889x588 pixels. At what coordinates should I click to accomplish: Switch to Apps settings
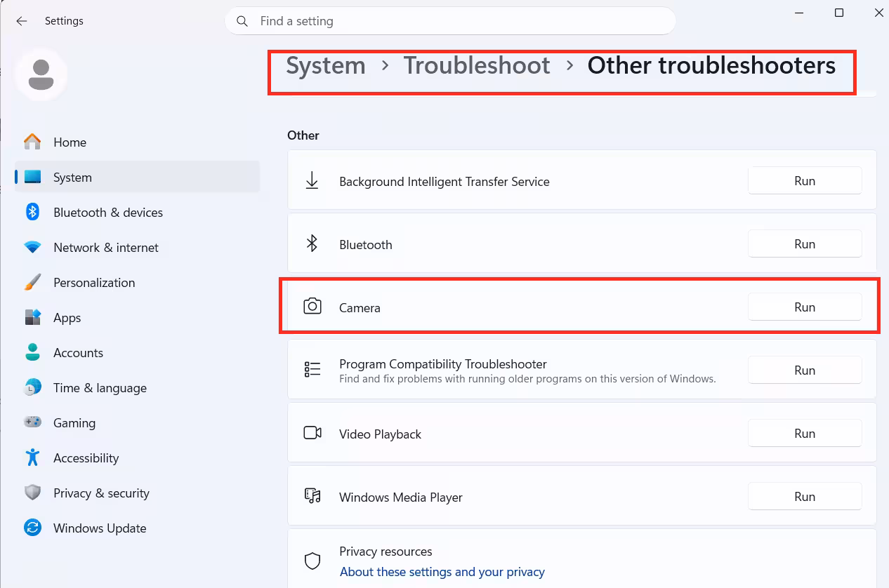tap(137, 317)
